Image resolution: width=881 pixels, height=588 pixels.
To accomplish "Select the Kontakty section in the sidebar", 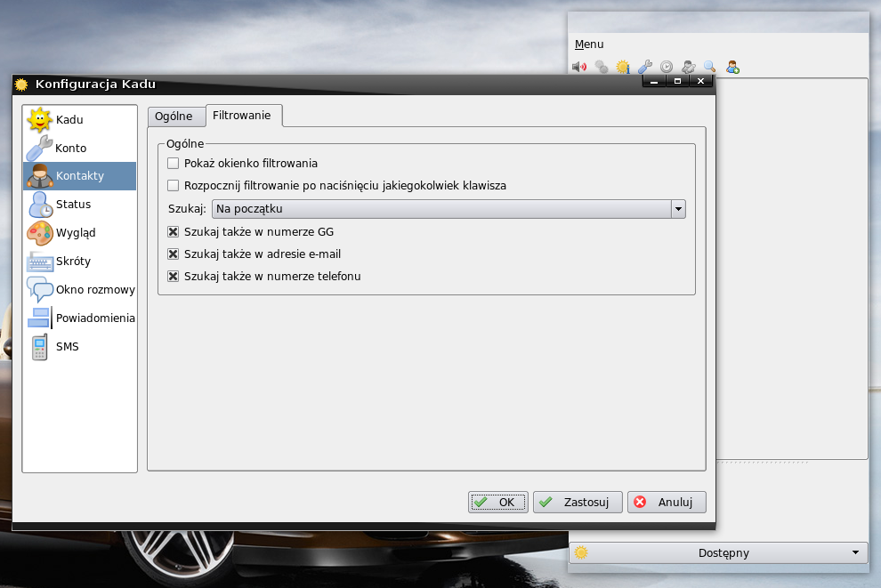I will click(x=80, y=176).
